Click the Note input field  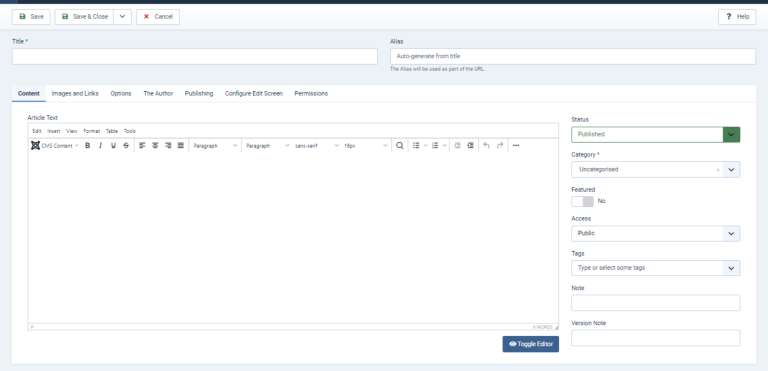[655, 303]
